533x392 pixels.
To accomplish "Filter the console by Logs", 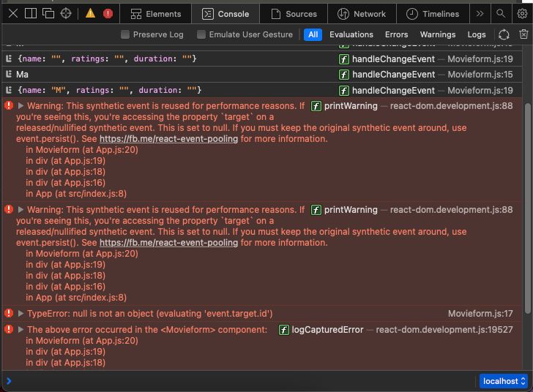I will pos(477,34).
